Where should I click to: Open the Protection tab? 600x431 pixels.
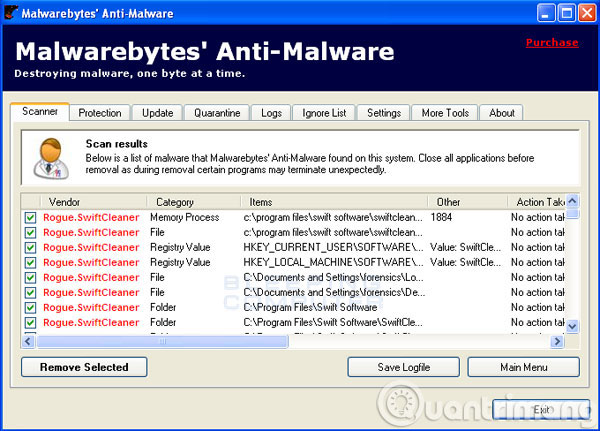[x=100, y=113]
